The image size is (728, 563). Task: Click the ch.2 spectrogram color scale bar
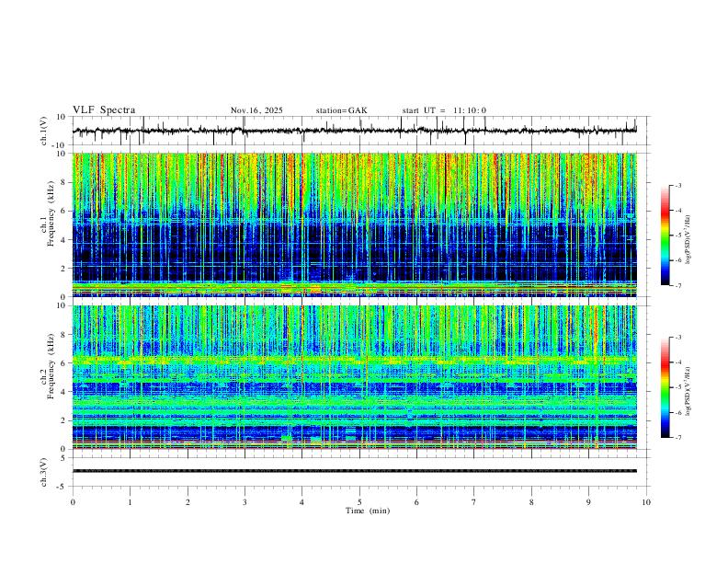tap(665, 387)
